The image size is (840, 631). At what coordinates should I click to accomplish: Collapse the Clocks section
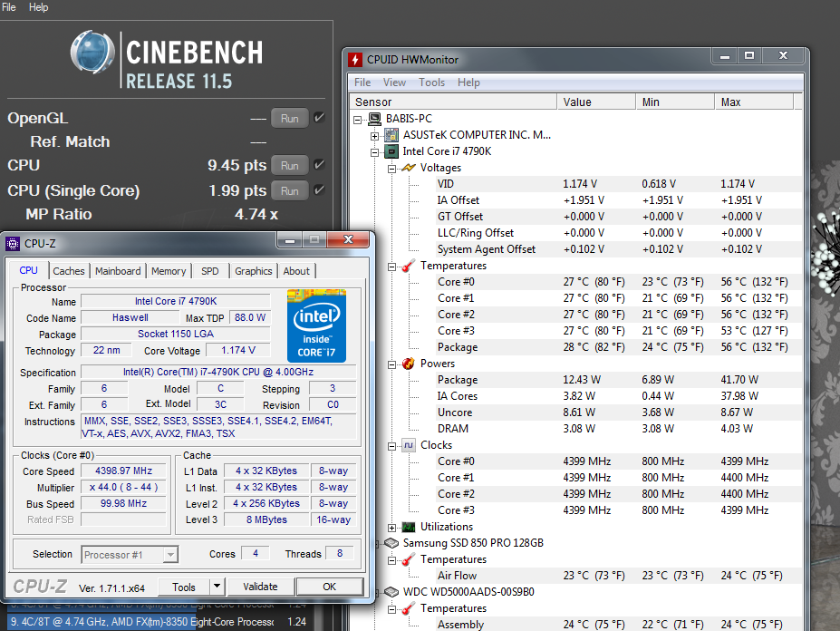point(392,446)
